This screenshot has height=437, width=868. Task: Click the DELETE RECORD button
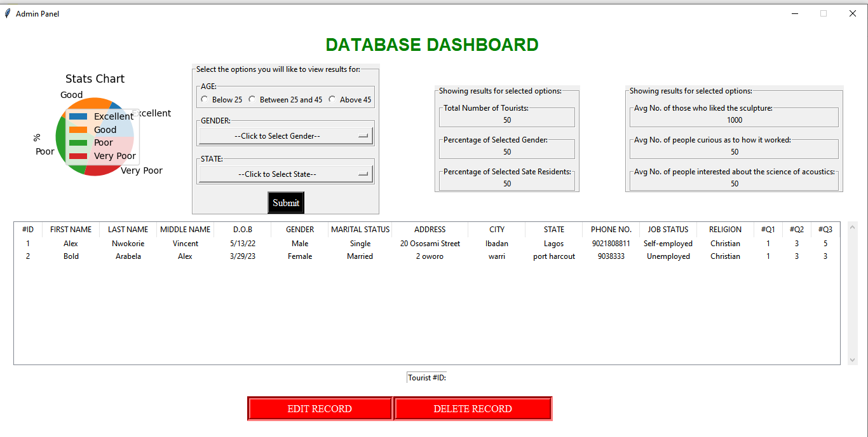473,408
